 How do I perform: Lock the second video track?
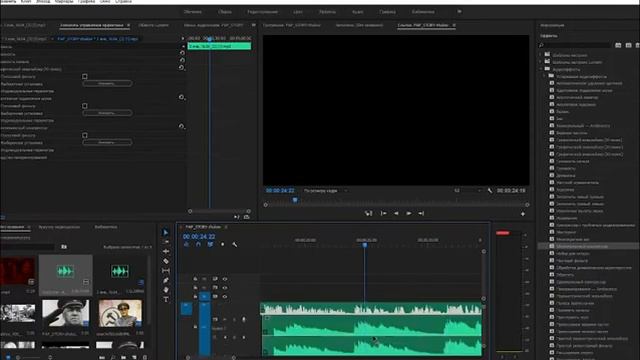point(195,288)
